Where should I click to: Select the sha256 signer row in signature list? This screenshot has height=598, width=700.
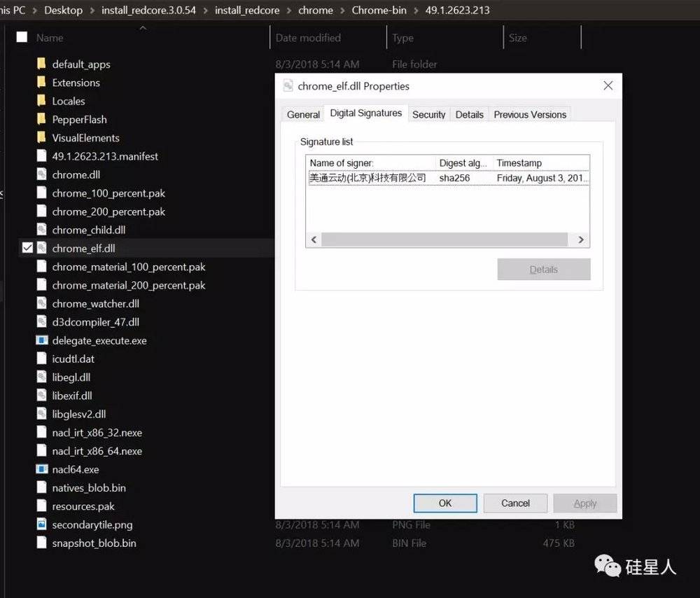tap(448, 178)
